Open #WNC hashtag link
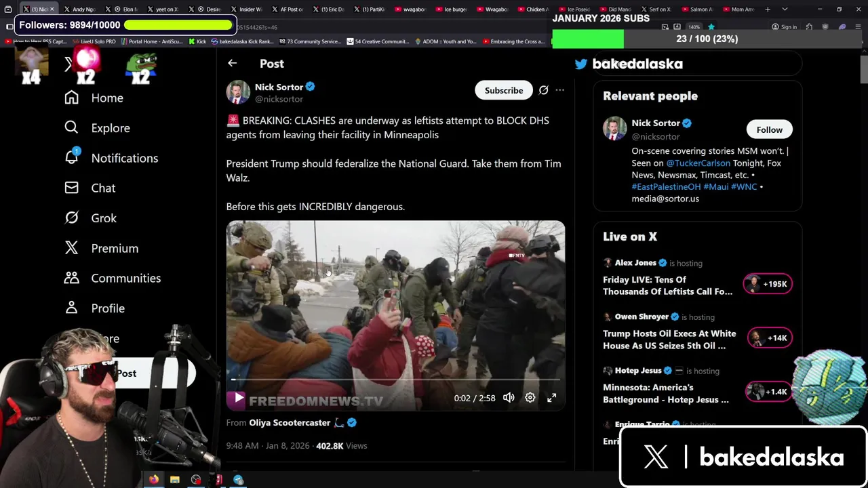 [744, 186]
